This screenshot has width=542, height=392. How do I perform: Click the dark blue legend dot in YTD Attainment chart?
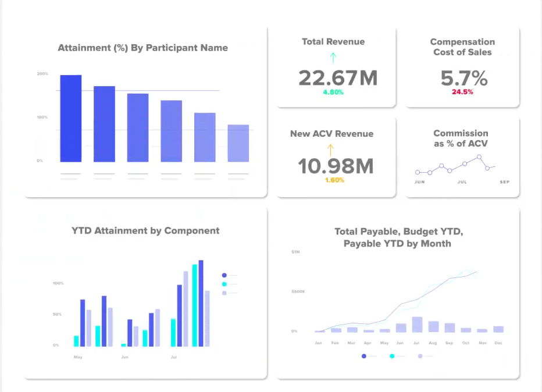pyautogui.click(x=224, y=275)
